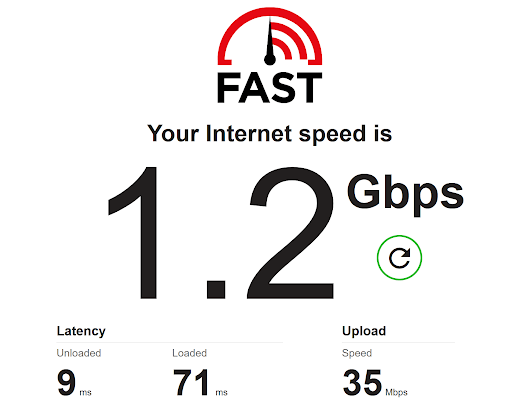
Task: Click the divider line under Latency
Action: click(x=170, y=342)
